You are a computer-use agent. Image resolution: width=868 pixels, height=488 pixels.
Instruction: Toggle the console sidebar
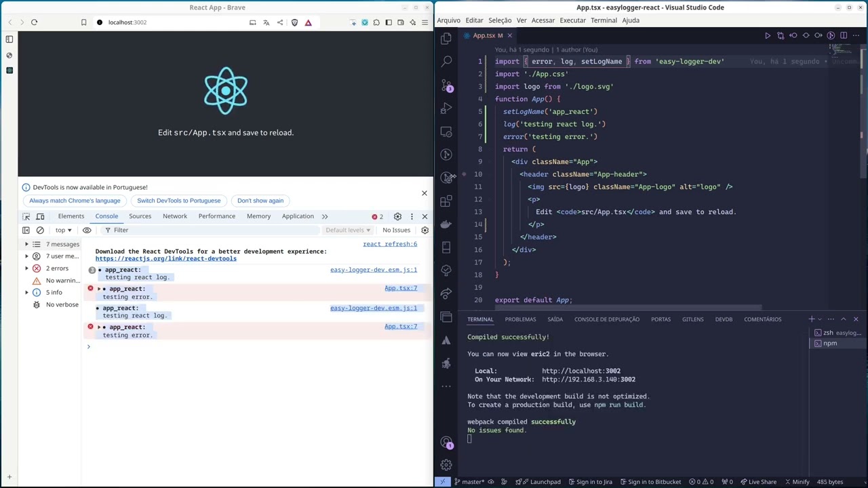26,230
